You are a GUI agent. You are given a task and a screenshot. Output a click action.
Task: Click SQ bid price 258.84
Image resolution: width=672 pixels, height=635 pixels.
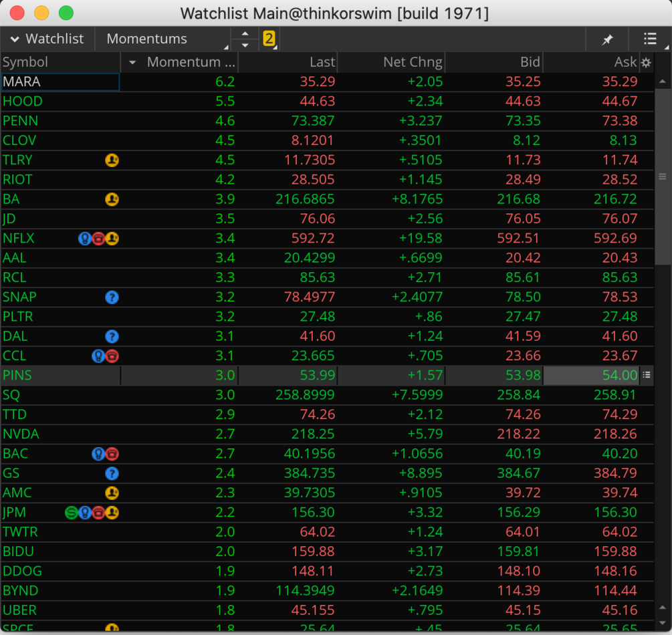click(519, 395)
